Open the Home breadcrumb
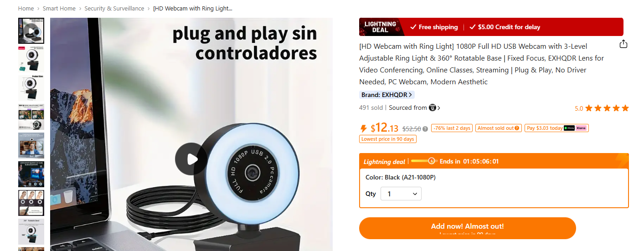Viewport: 644px width, 251px height. (26, 9)
